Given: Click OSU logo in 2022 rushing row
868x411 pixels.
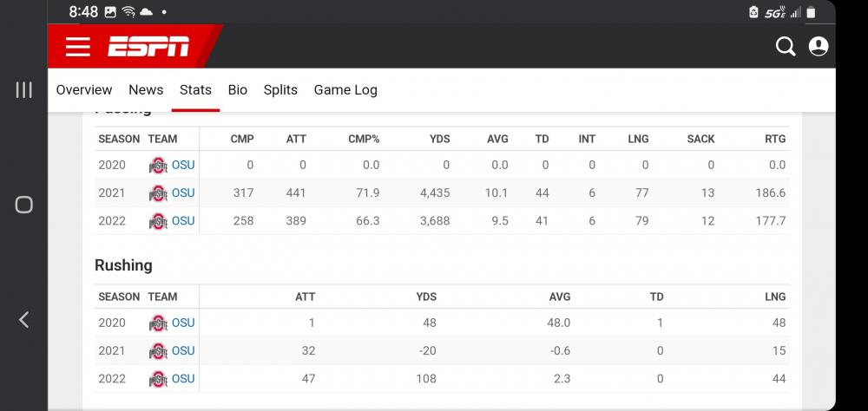Looking at the screenshot, I should (158, 379).
